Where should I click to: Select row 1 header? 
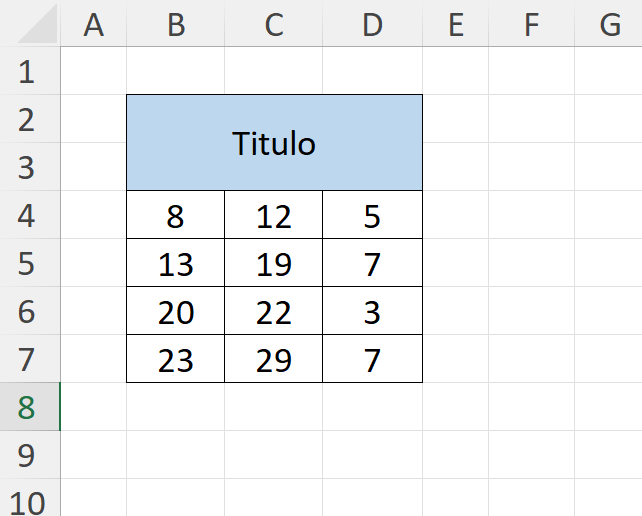pos(27,72)
